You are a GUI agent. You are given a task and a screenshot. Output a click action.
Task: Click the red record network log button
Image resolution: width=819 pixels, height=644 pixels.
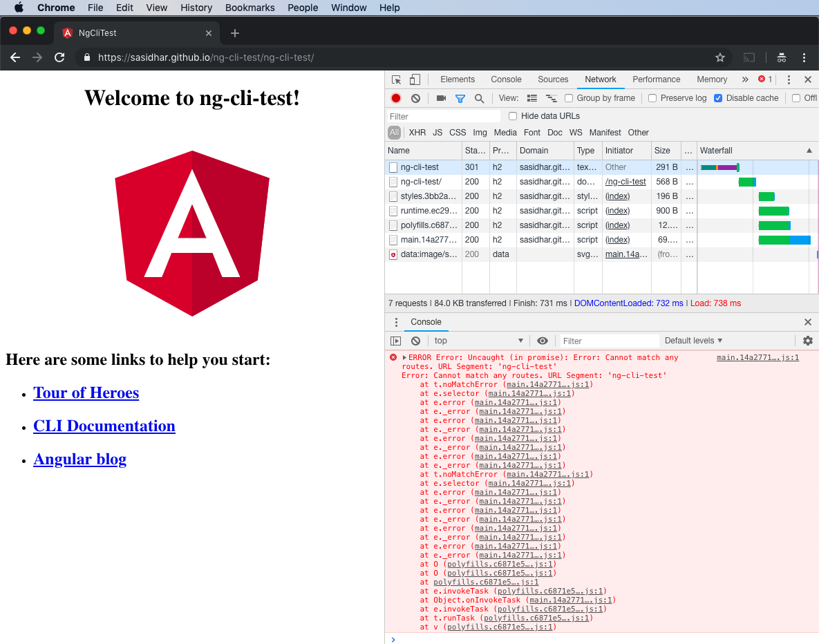(396, 98)
